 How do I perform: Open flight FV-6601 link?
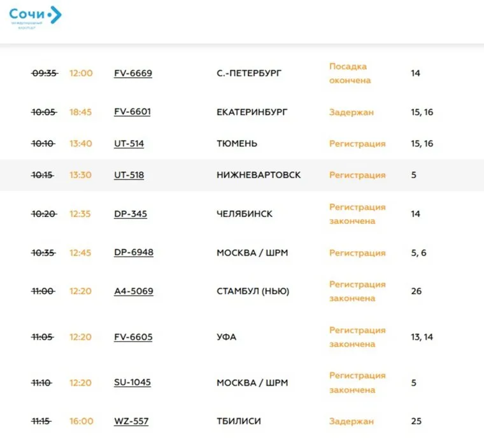(x=132, y=112)
